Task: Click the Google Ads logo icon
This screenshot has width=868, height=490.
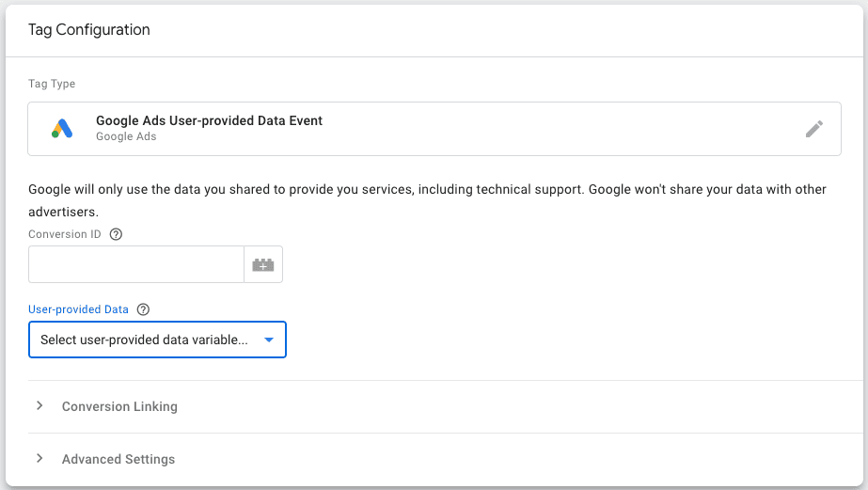Action: (62, 129)
